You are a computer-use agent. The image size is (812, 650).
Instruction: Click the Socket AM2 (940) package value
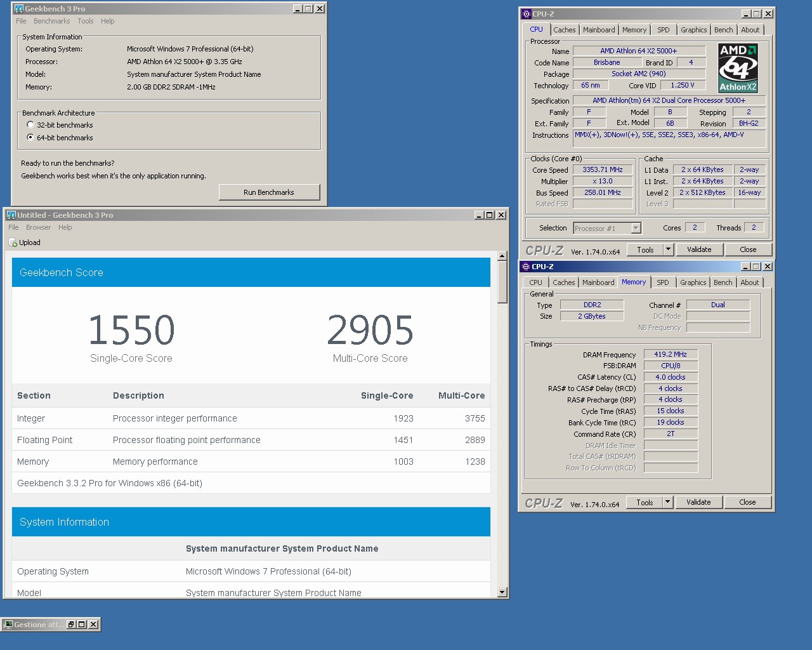pos(639,74)
